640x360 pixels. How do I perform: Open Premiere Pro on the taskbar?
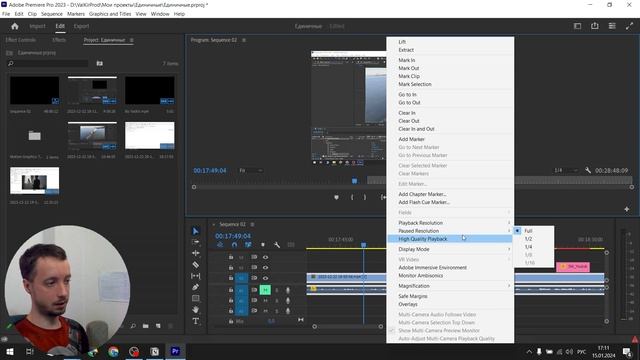tap(175, 351)
